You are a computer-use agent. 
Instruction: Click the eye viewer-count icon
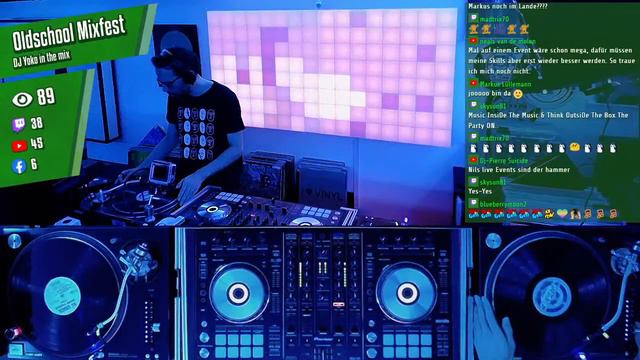22,99
